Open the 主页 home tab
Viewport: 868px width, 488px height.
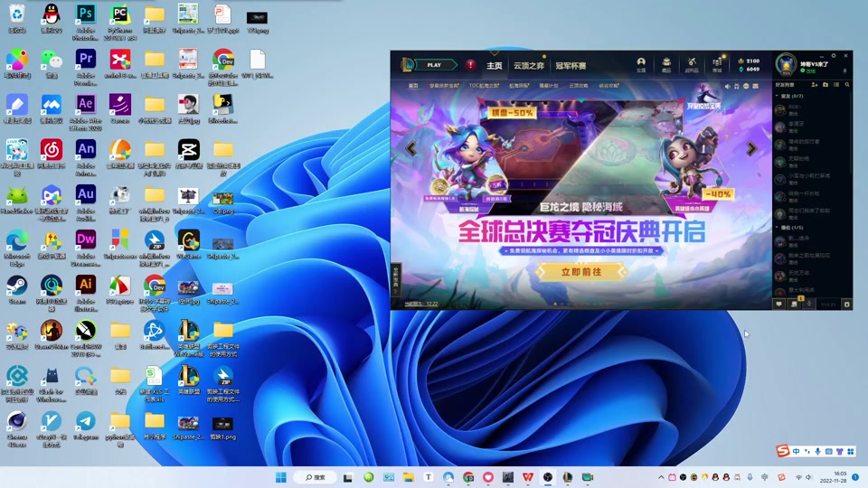click(495, 65)
